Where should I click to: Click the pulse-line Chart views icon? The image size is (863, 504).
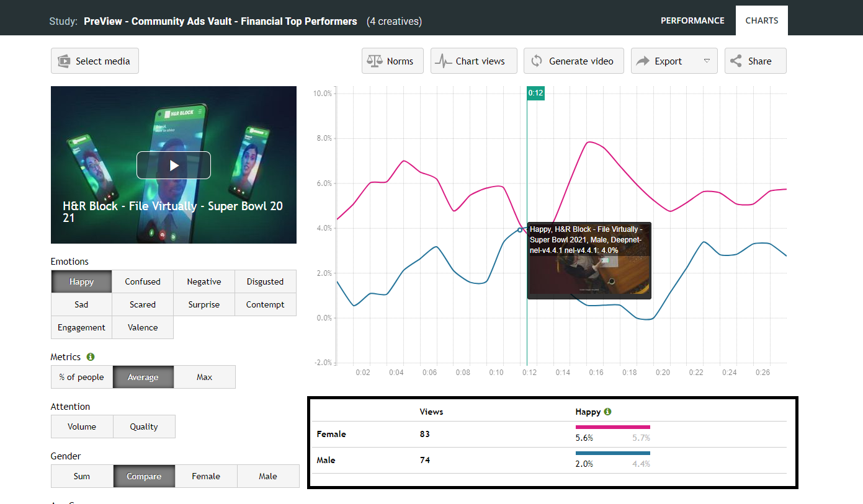443,61
